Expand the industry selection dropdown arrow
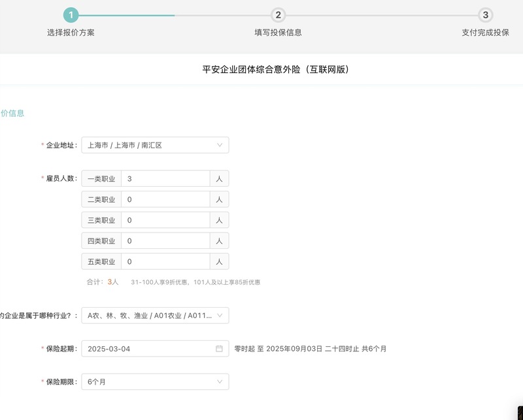Screen dimensions: 523x420 click(220, 315)
